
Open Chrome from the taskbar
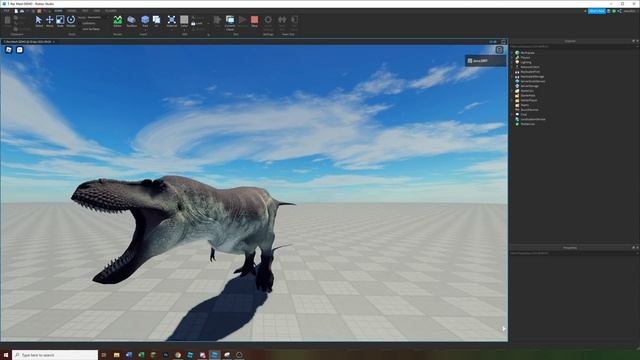tap(178, 355)
